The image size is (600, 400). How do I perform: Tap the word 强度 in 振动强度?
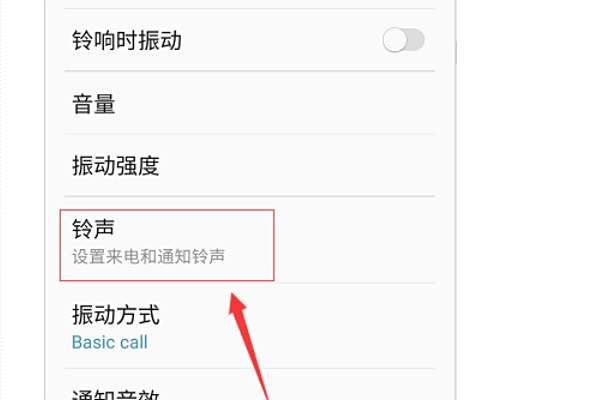tap(137, 165)
